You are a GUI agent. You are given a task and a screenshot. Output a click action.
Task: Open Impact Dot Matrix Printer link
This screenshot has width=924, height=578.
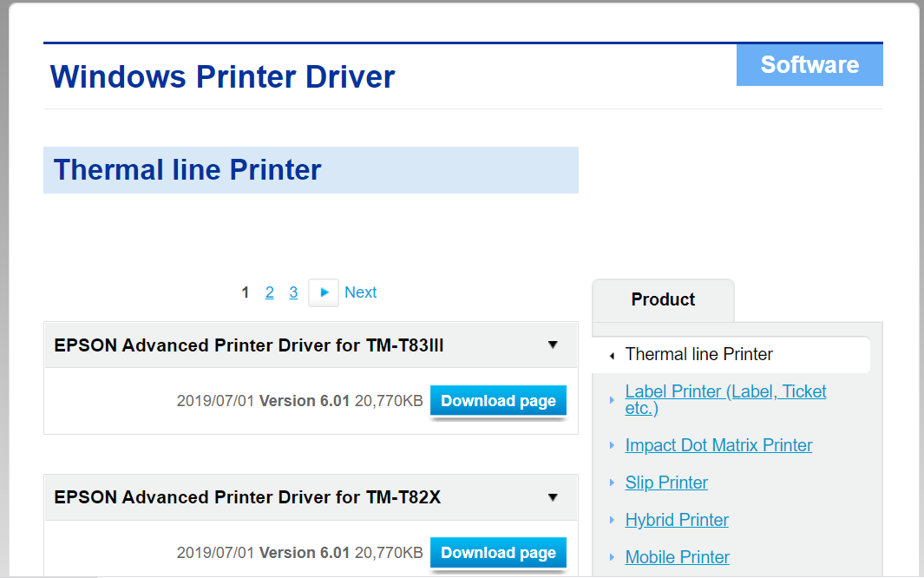coord(718,445)
